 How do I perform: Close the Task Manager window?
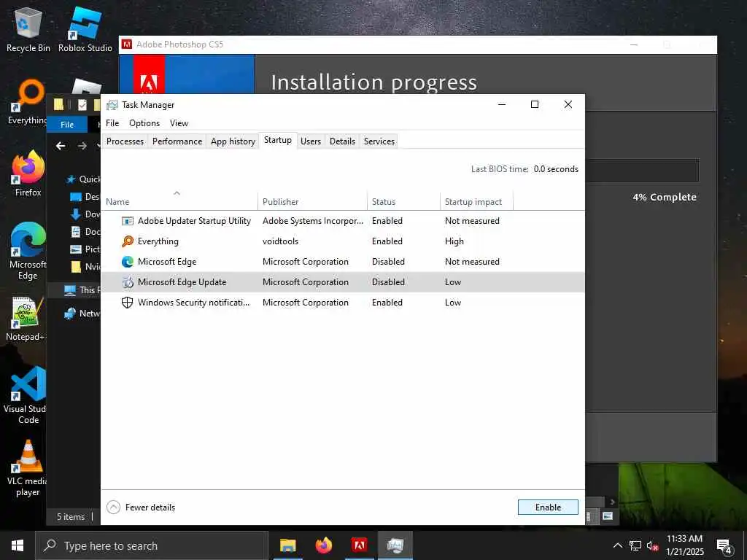tap(568, 105)
